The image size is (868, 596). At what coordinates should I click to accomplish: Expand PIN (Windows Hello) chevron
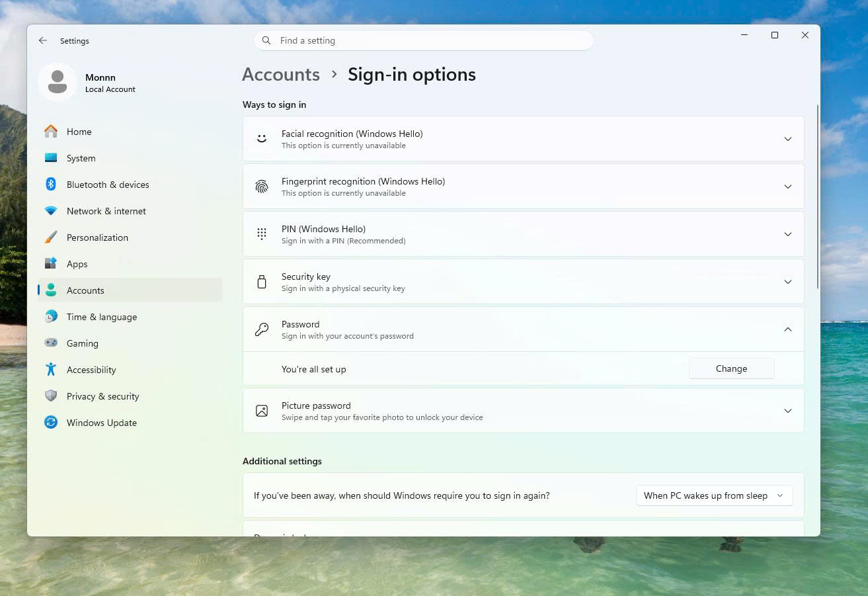(787, 234)
